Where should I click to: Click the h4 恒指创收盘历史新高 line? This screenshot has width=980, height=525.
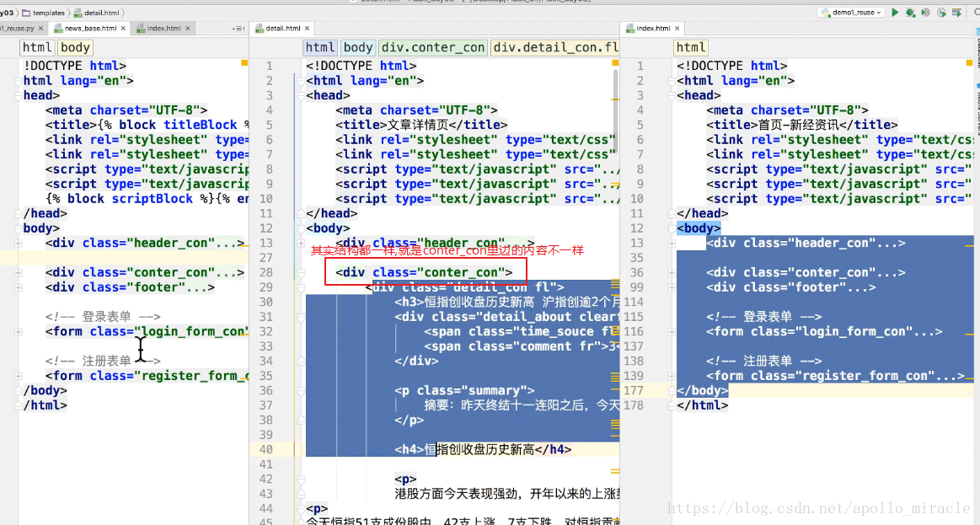[483, 449]
